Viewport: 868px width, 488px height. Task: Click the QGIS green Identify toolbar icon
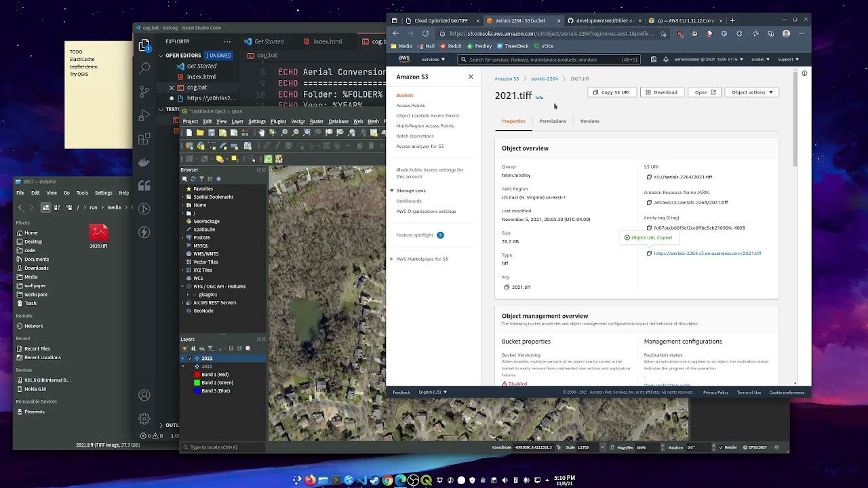pyautogui.click(x=269, y=159)
